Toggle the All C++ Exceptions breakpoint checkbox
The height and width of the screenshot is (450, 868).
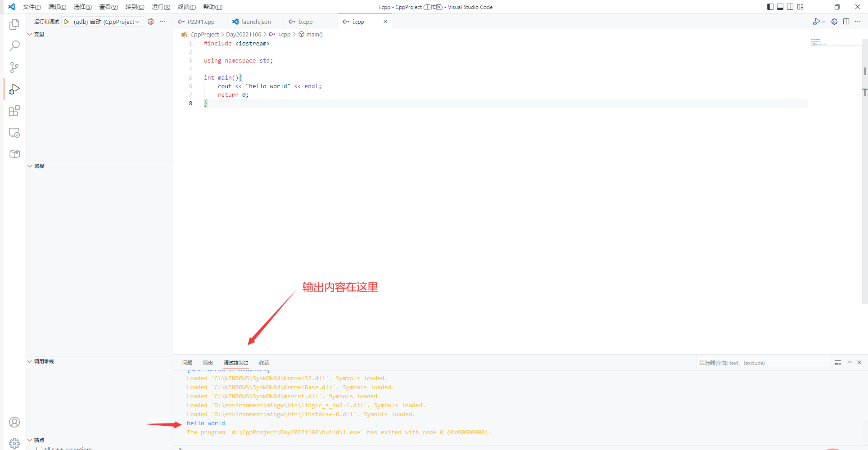point(40,448)
